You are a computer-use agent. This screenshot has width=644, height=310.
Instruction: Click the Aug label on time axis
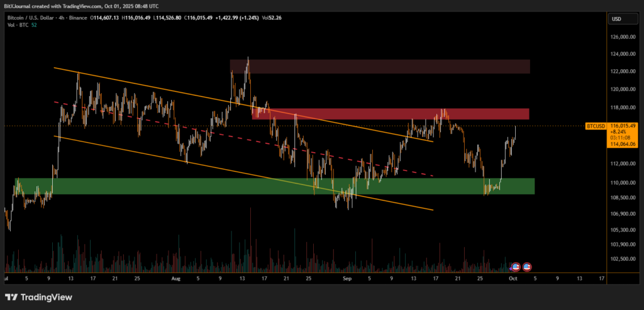175,277
